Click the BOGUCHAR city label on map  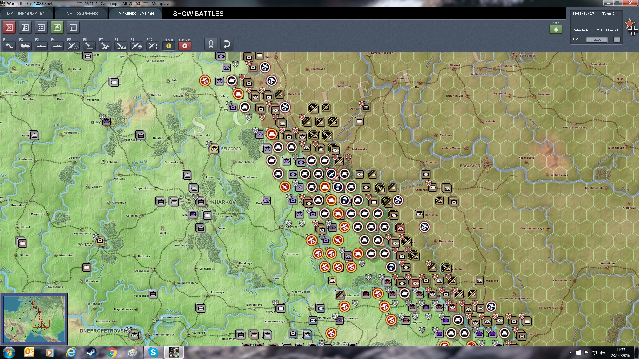[x=470, y=166]
